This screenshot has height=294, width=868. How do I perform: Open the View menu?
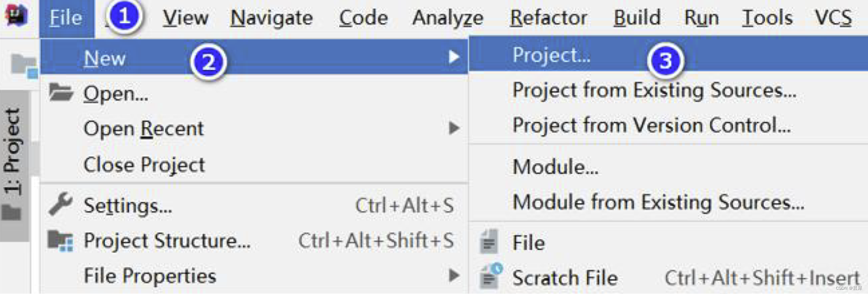tap(185, 18)
